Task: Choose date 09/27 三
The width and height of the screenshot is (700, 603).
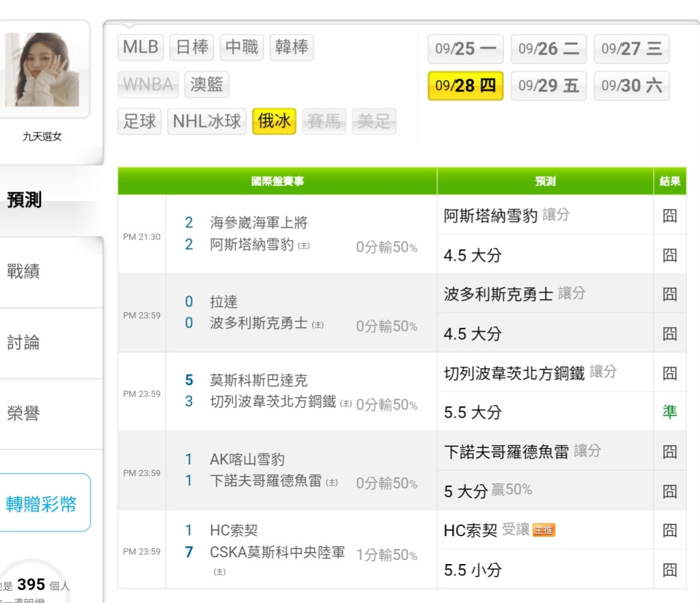Action: [x=632, y=48]
